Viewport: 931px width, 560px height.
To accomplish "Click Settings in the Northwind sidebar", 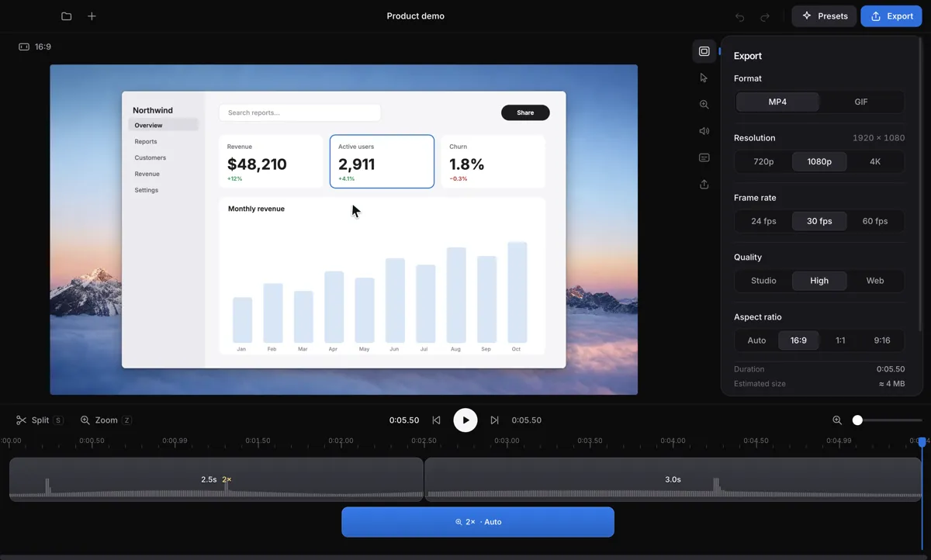I will tap(146, 190).
